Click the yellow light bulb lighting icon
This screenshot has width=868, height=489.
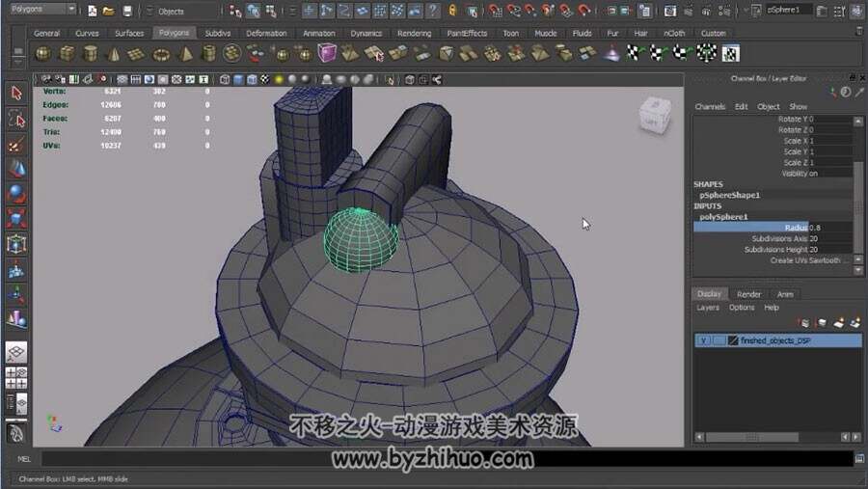pos(279,80)
